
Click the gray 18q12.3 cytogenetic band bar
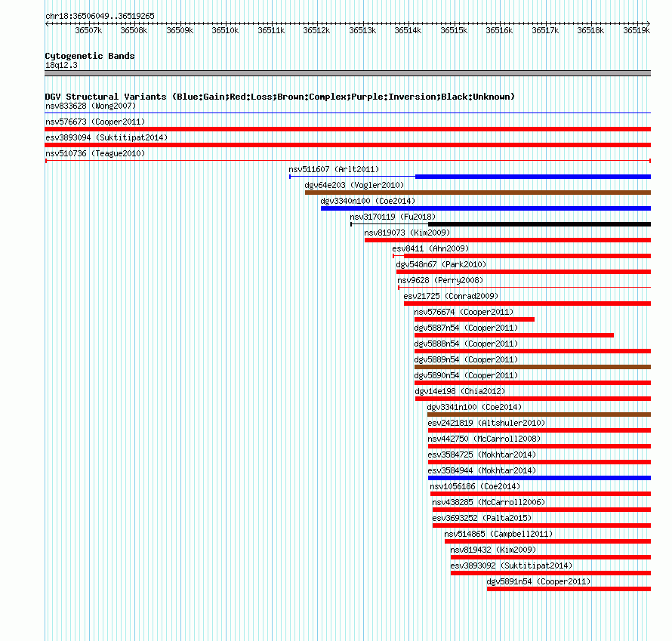click(x=347, y=73)
